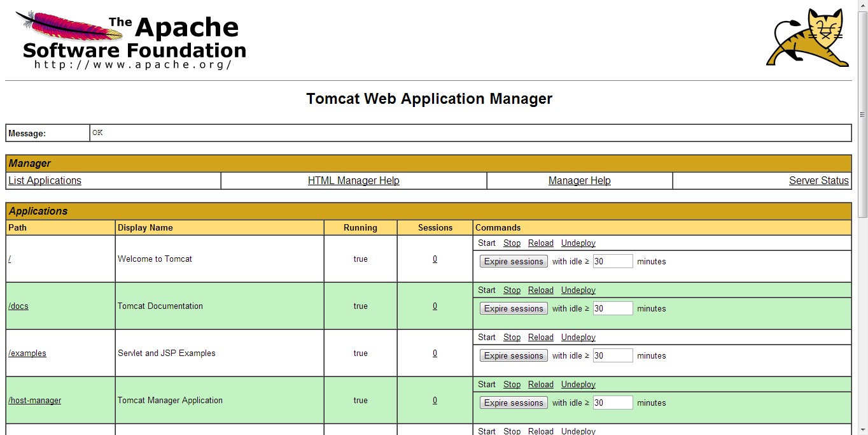Open the List Applications link
Image resolution: width=868 pixels, height=435 pixels.
click(45, 181)
